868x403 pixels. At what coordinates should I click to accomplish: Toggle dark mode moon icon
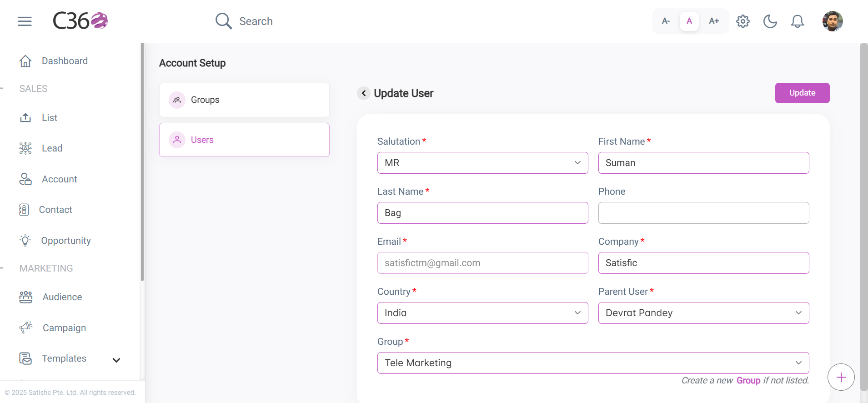pyautogui.click(x=770, y=21)
